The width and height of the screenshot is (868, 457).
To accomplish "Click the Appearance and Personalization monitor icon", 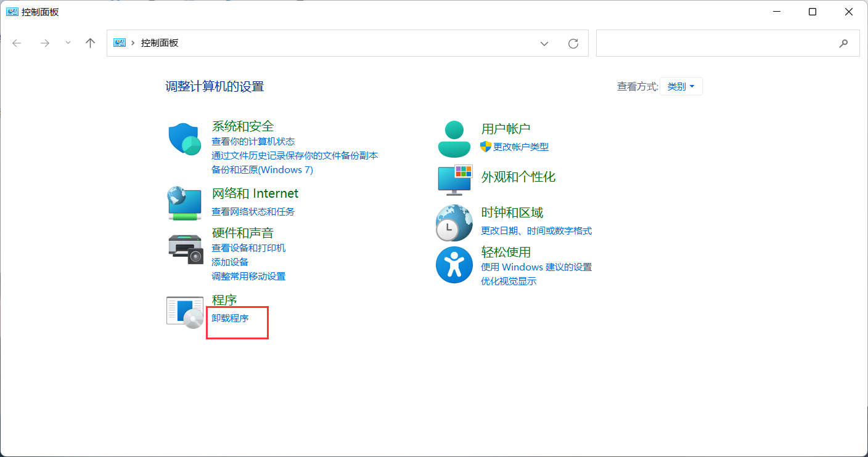I will coord(454,179).
